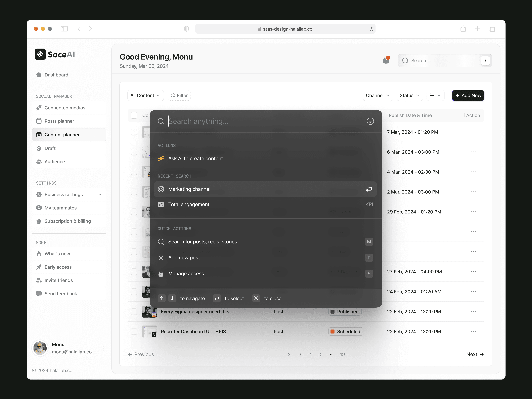Viewport: 532px width, 399px height.
Task: Open the three-dot menu beside Monu profile
Action: 103,348
